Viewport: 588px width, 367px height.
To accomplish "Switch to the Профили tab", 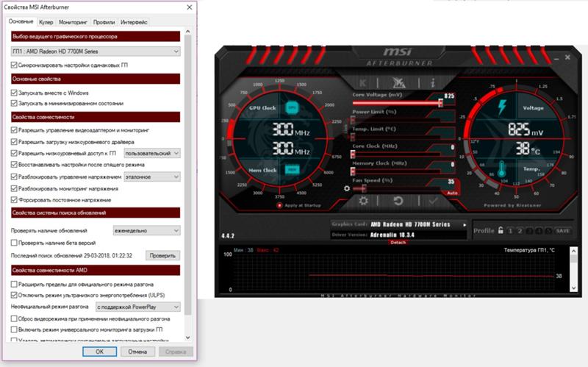I will 104,22.
